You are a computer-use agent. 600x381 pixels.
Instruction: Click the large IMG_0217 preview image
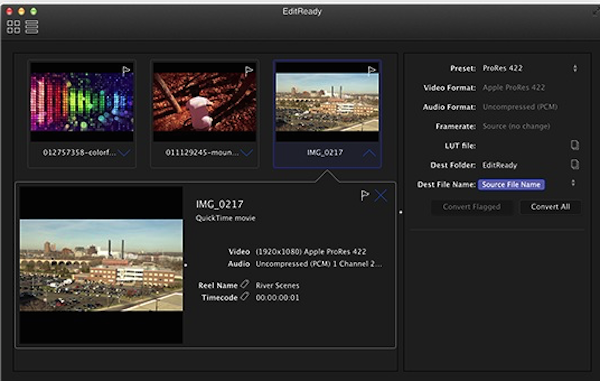pos(101,265)
